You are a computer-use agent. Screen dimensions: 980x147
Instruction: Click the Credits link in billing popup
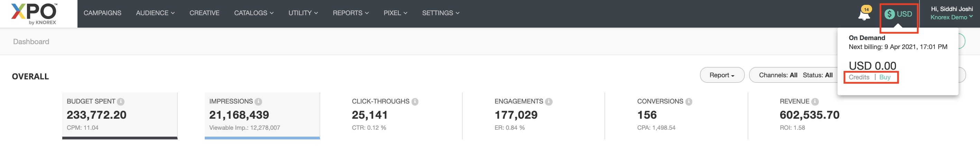(x=859, y=77)
